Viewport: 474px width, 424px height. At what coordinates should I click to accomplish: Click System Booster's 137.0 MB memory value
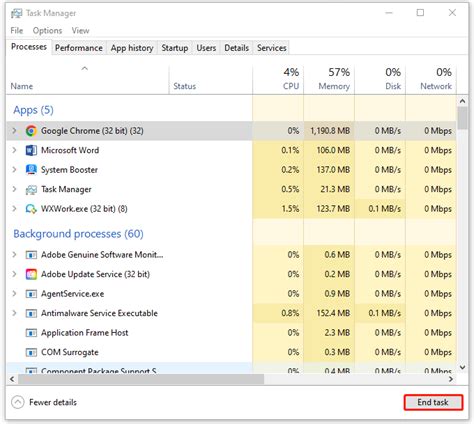point(333,170)
